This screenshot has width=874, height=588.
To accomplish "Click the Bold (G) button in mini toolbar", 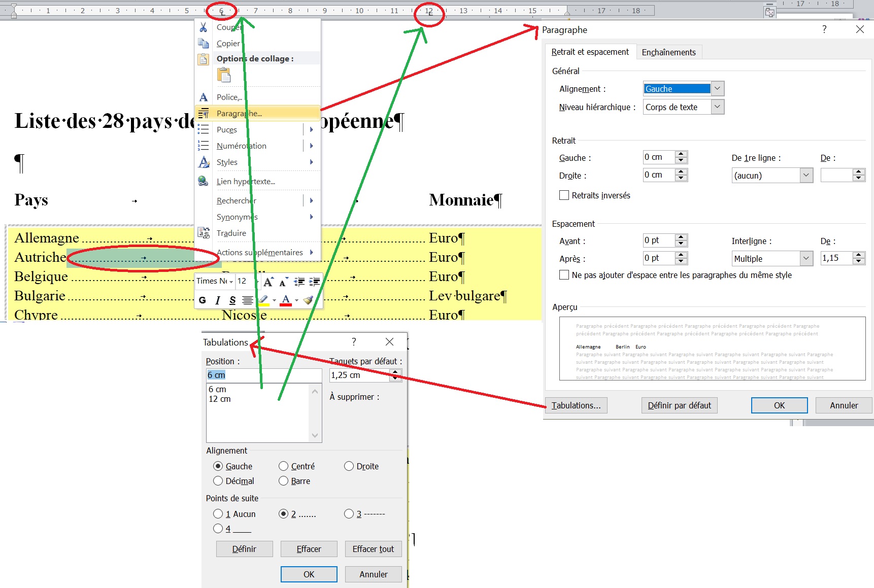I will pyautogui.click(x=203, y=300).
